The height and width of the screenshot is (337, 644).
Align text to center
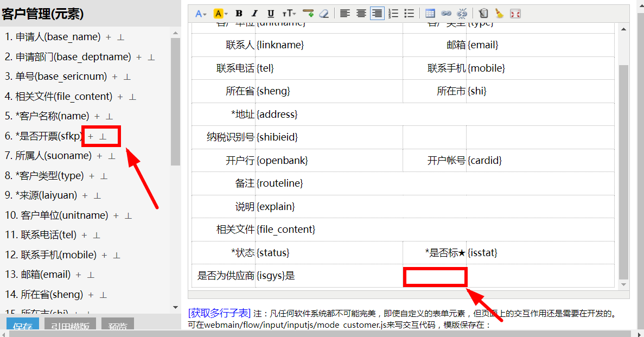(x=361, y=14)
